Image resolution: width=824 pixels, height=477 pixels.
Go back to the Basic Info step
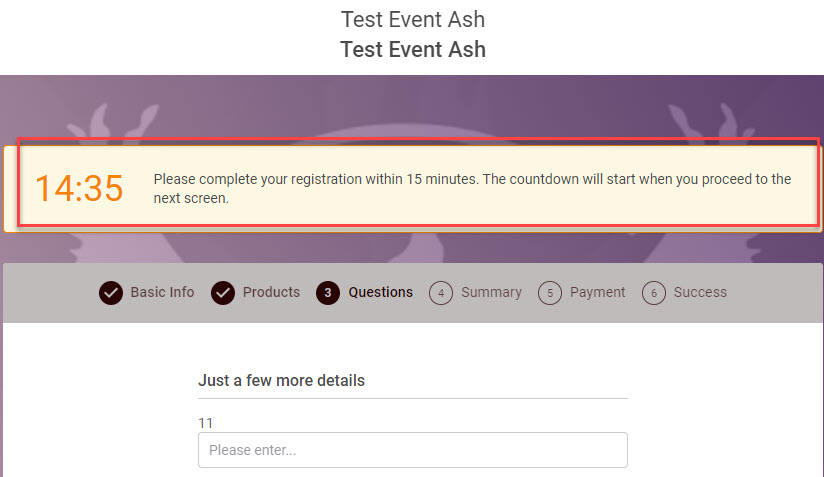coord(162,292)
